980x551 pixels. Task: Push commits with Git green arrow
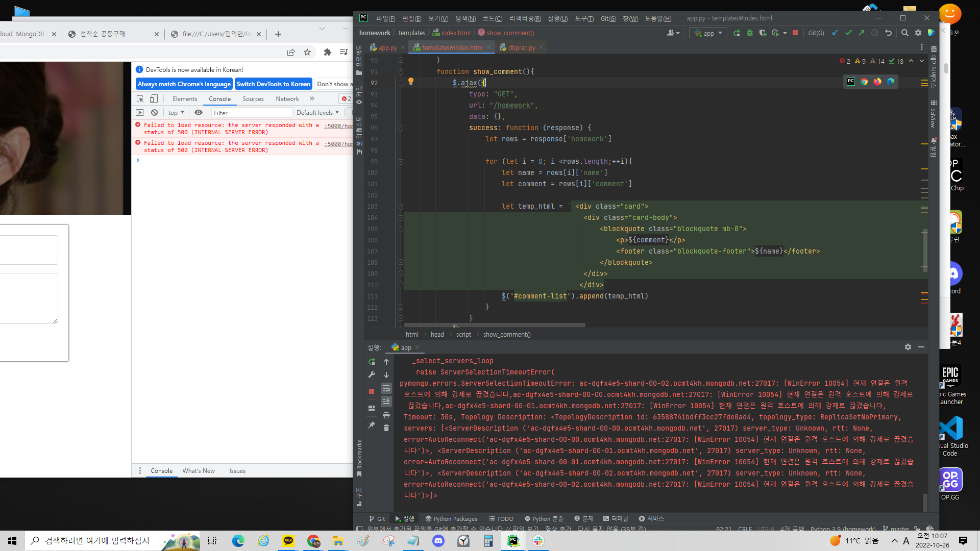click(x=862, y=33)
